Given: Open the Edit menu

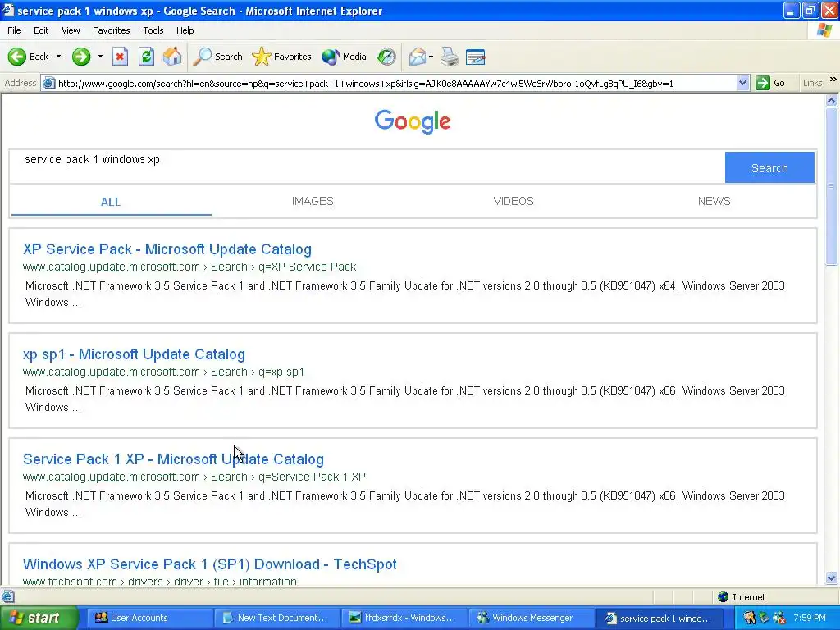Looking at the screenshot, I should pos(41,30).
